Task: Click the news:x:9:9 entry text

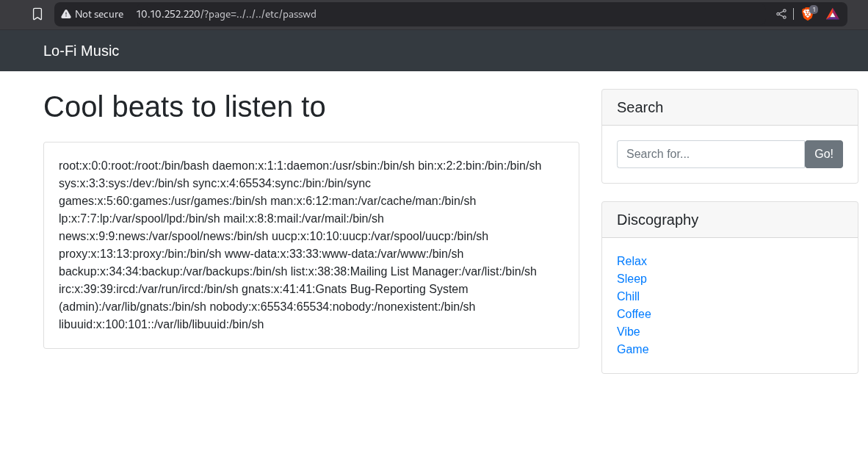Action: point(163,237)
